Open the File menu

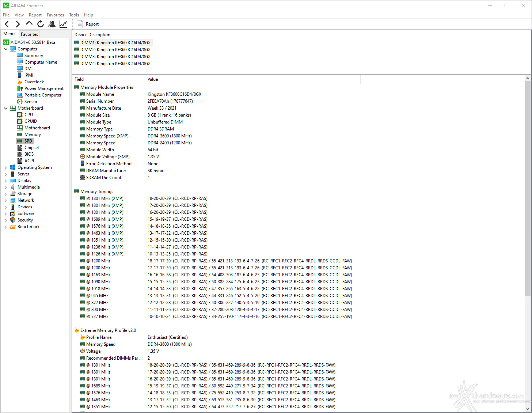pyautogui.click(x=6, y=15)
